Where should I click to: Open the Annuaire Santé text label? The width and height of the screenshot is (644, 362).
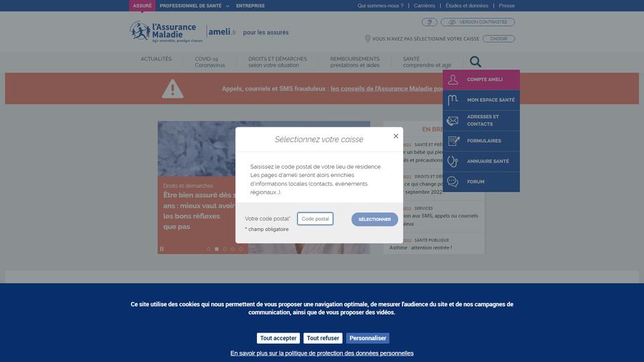[x=488, y=162]
